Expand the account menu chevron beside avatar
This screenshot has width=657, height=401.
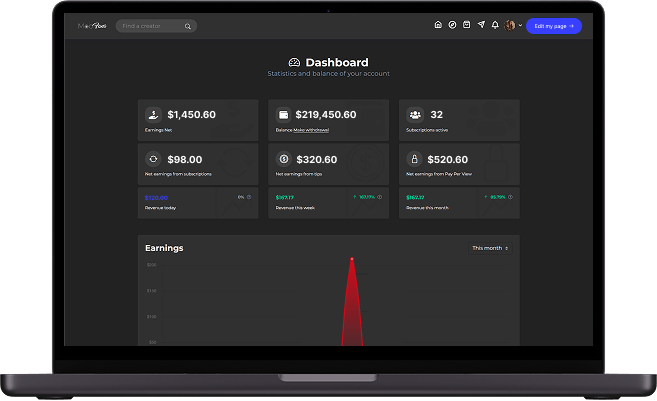coord(520,26)
